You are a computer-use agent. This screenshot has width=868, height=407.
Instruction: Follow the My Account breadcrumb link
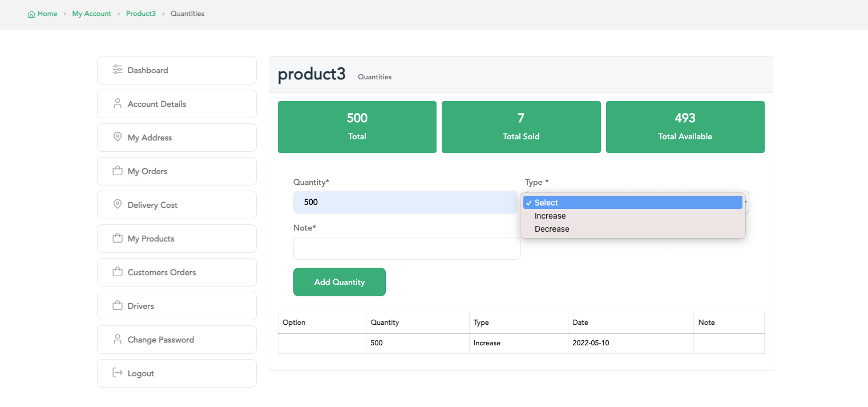pos(91,14)
